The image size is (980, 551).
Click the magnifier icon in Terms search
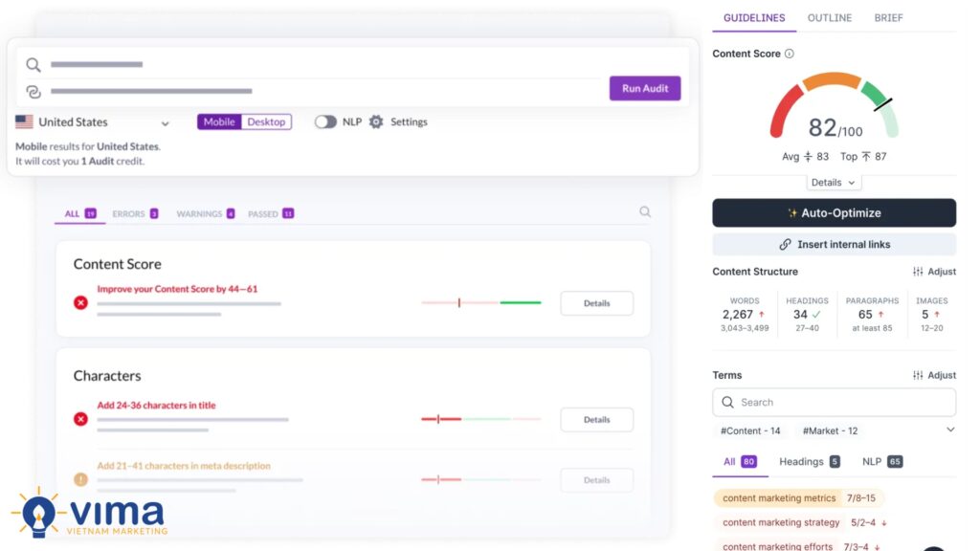[x=727, y=403]
